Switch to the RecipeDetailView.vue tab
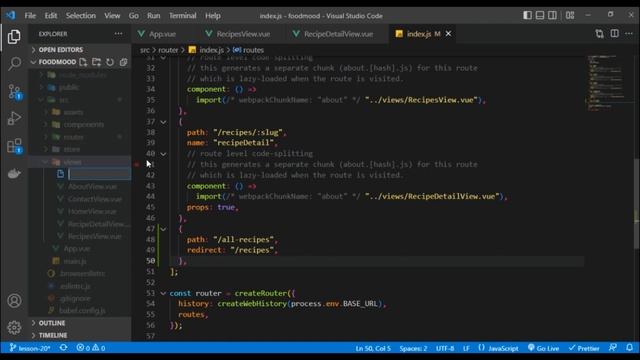The image size is (640, 360). click(x=338, y=34)
